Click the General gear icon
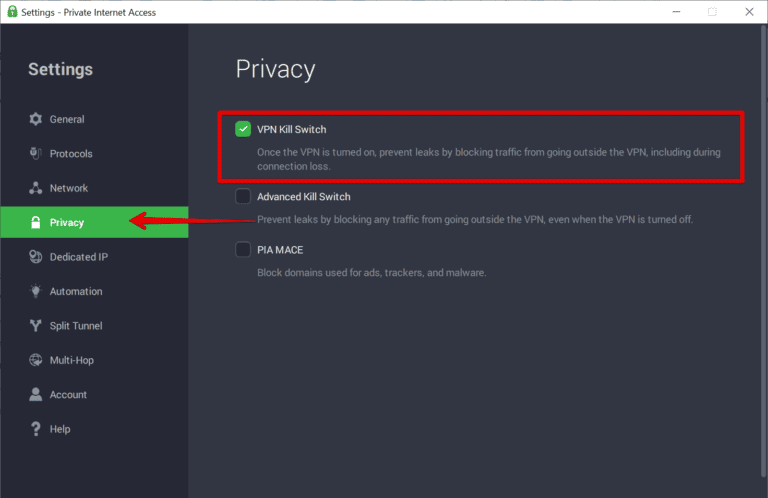Screen dimensions: 768x498 [x=36, y=119]
